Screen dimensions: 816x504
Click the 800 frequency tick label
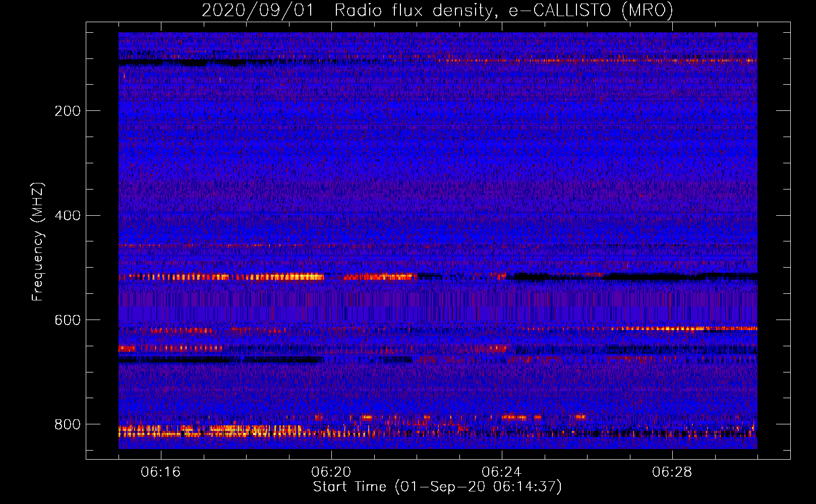[x=68, y=425]
